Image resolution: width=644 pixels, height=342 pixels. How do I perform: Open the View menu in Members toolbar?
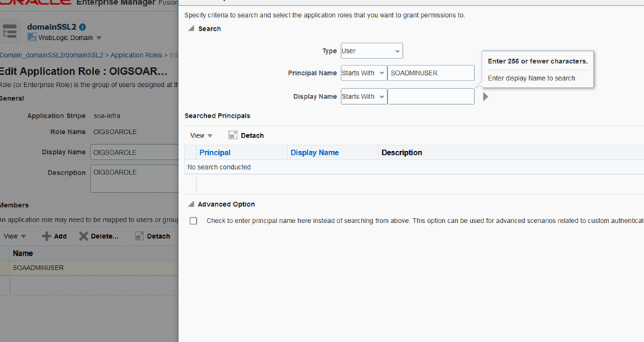14,237
